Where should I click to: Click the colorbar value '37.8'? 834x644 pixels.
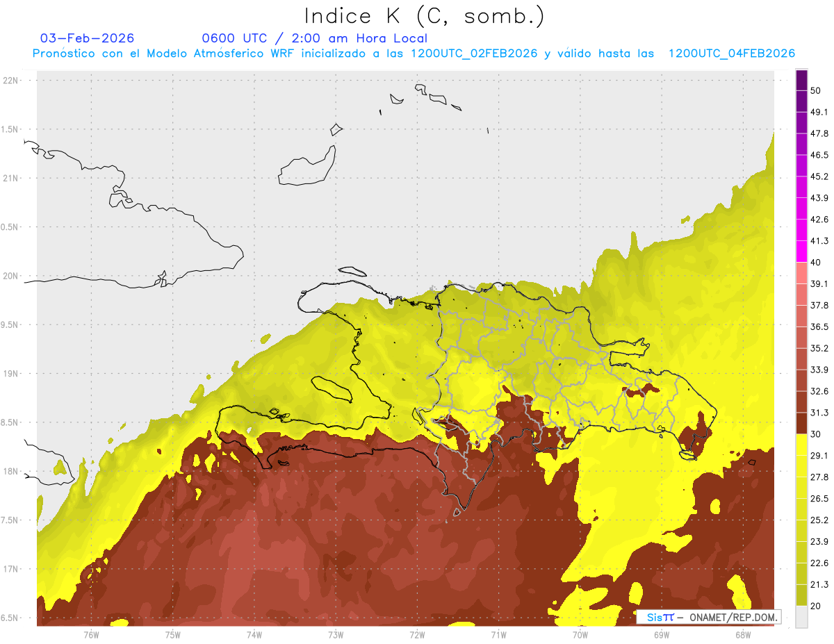[x=819, y=305]
